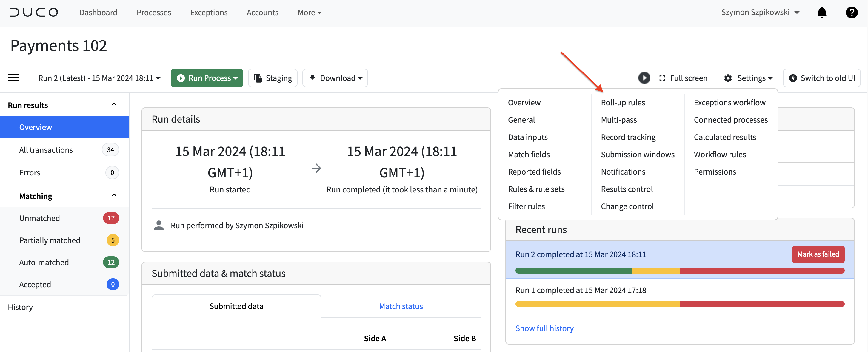868x352 pixels.
Task: Switch to the Match status tab
Action: (x=401, y=306)
